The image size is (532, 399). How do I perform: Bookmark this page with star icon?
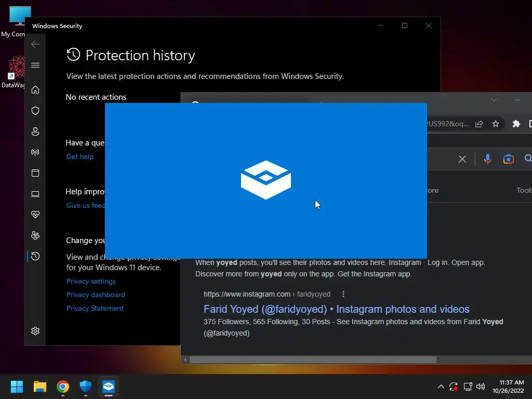click(496, 124)
